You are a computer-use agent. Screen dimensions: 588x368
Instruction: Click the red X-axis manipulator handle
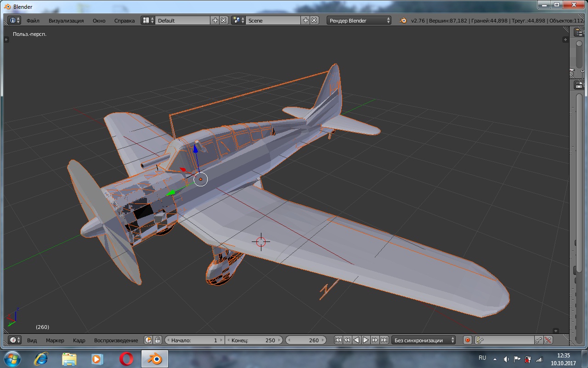pos(183,170)
